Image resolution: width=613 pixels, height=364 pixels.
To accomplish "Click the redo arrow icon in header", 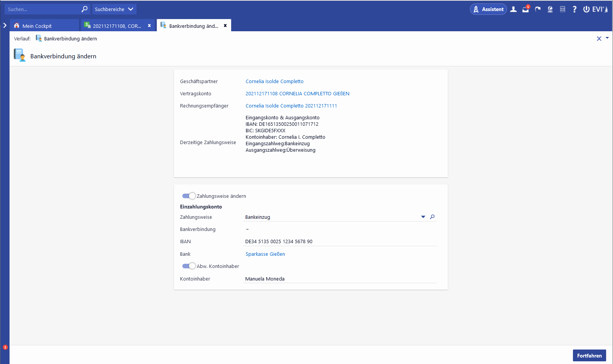I will click(x=538, y=9).
